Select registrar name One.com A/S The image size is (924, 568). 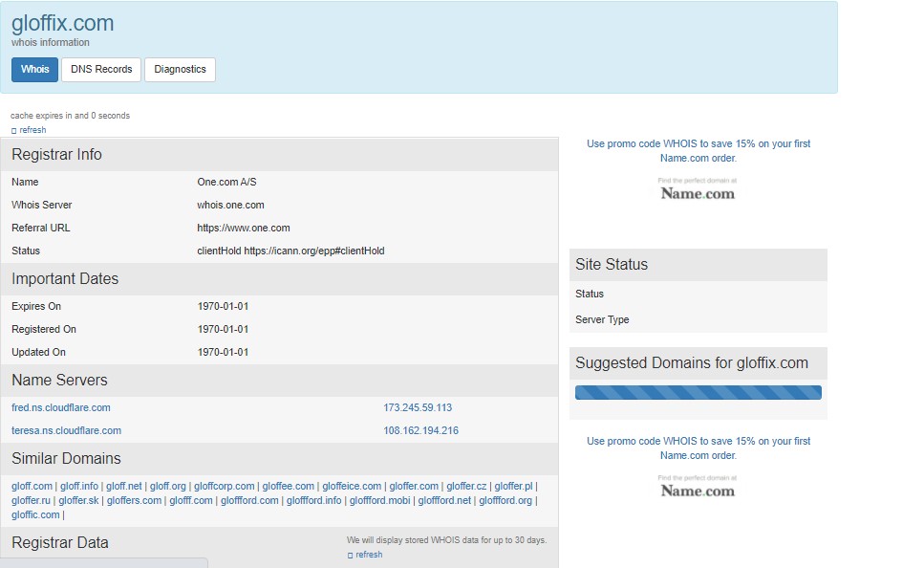pos(226,182)
